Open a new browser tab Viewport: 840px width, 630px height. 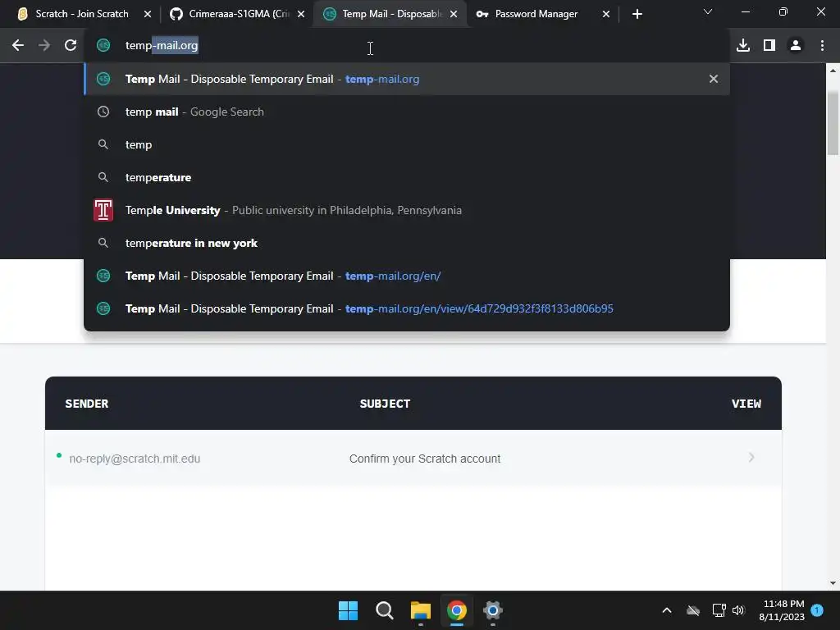click(637, 14)
